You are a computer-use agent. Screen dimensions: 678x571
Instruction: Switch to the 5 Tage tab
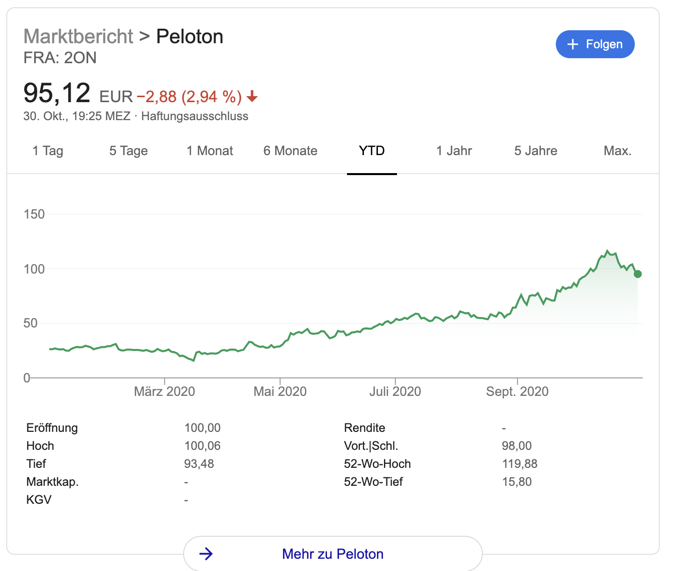click(x=128, y=151)
